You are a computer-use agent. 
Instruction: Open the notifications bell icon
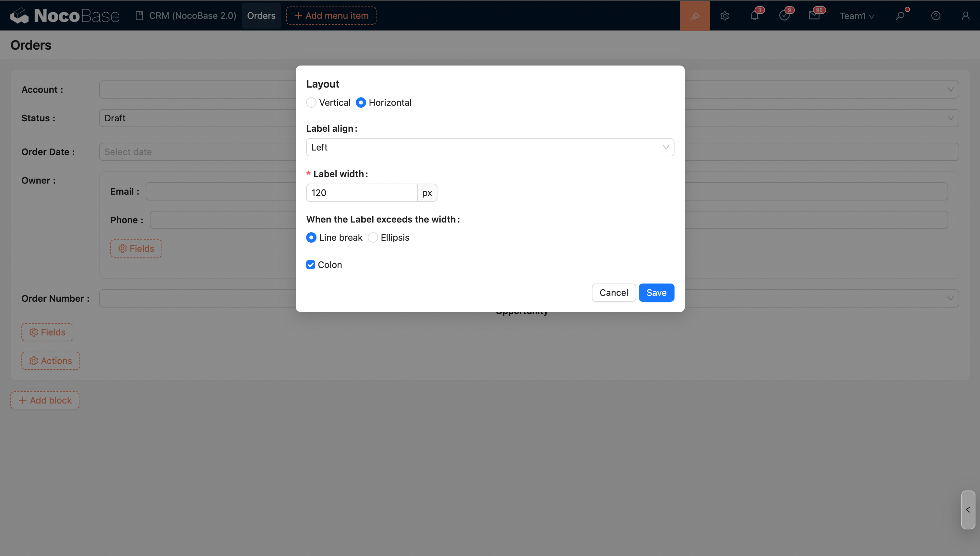tap(754, 16)
